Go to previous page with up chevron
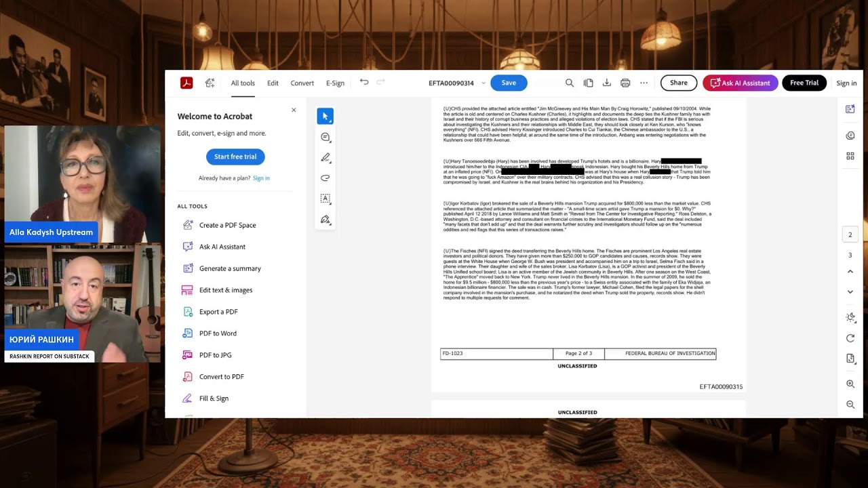 click(x=850, y=272)
